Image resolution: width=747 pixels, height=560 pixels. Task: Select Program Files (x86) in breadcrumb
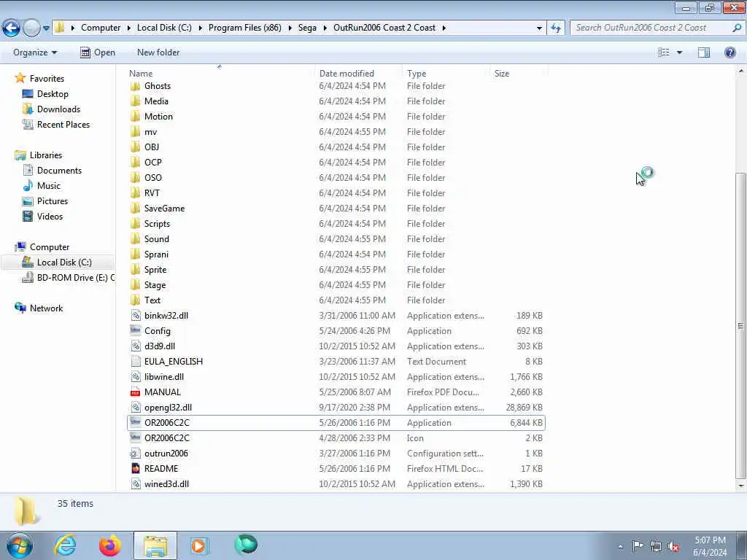pyautogui.click(x=245, y=28)
